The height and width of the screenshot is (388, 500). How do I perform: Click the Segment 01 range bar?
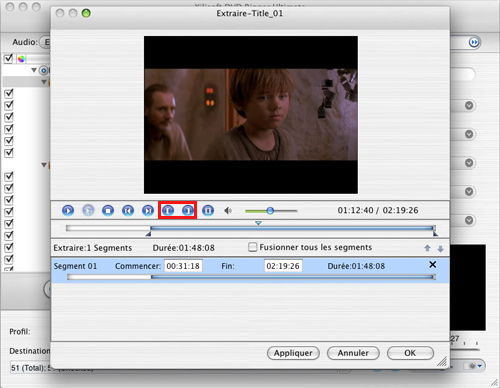click(x=251, y=277)
